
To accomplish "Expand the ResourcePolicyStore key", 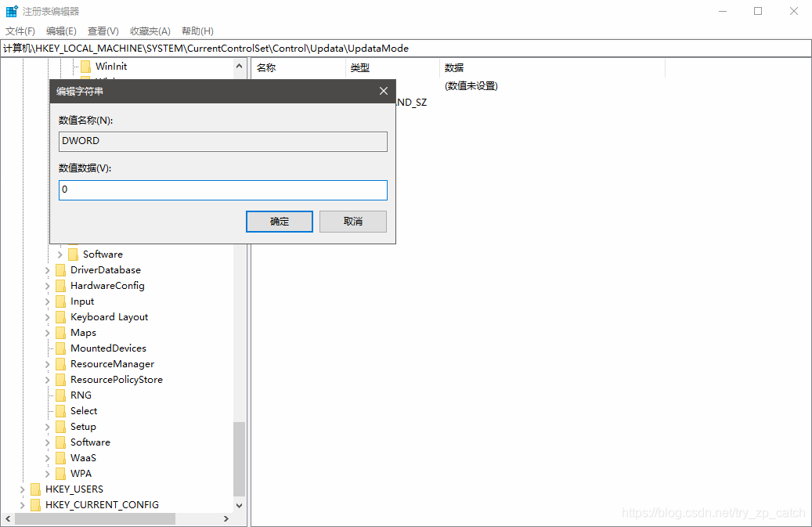I will pos(48,380).
